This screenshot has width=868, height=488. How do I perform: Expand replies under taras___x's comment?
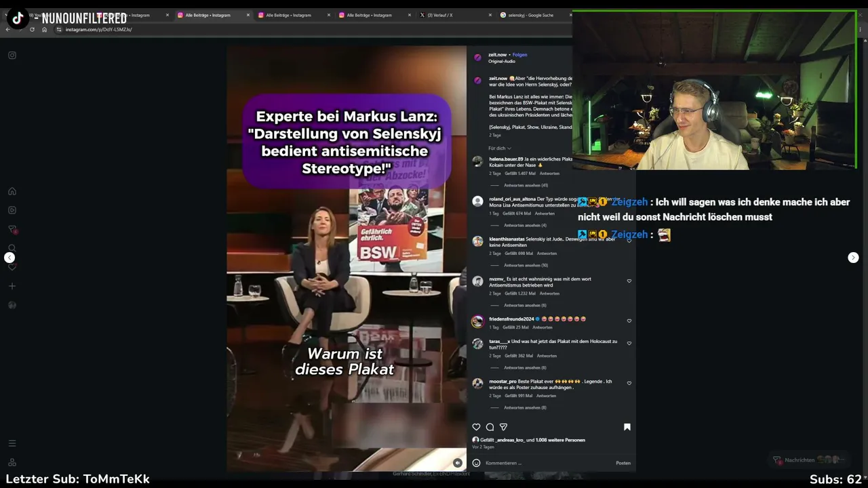(x=525, y=367)
